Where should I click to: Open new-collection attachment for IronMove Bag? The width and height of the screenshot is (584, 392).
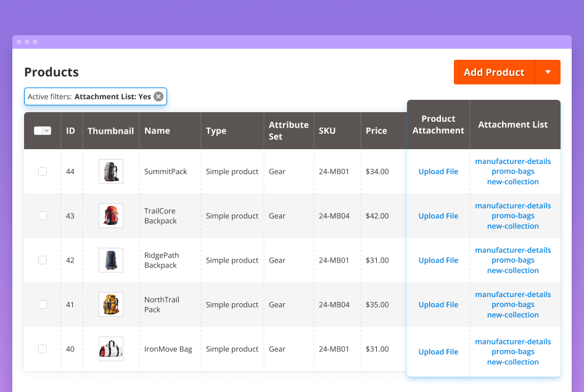pos(513,362)
